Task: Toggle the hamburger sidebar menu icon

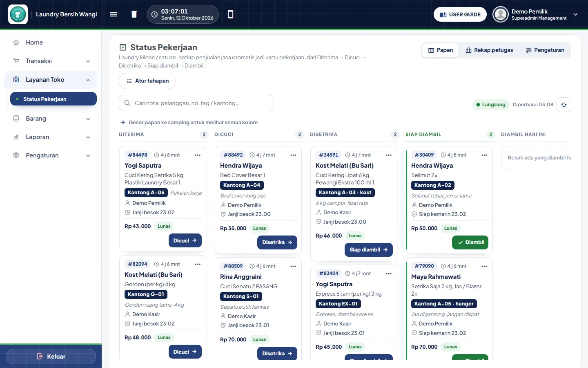Action: coord(114,14)
